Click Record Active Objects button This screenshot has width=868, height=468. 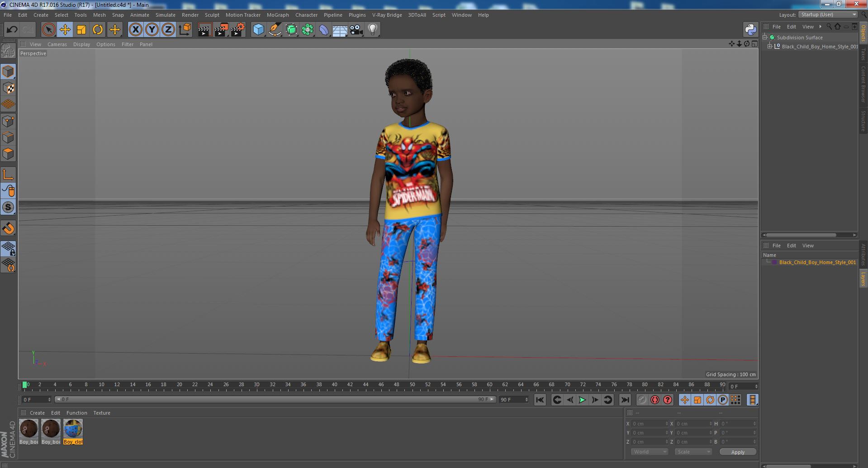(642, 400)
